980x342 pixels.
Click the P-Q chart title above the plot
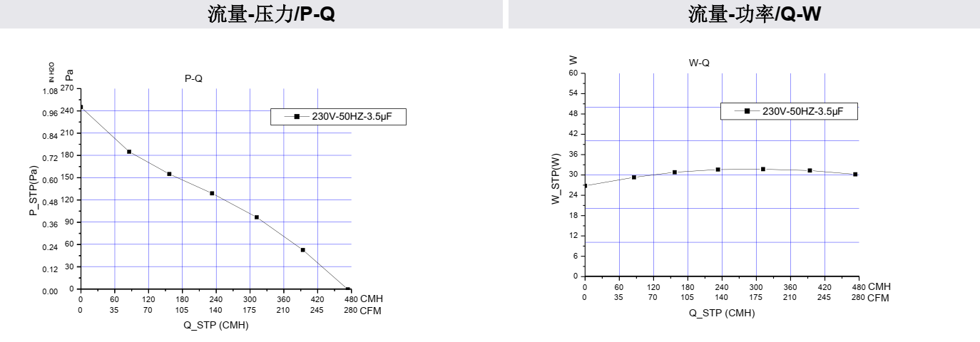(193, 78)
